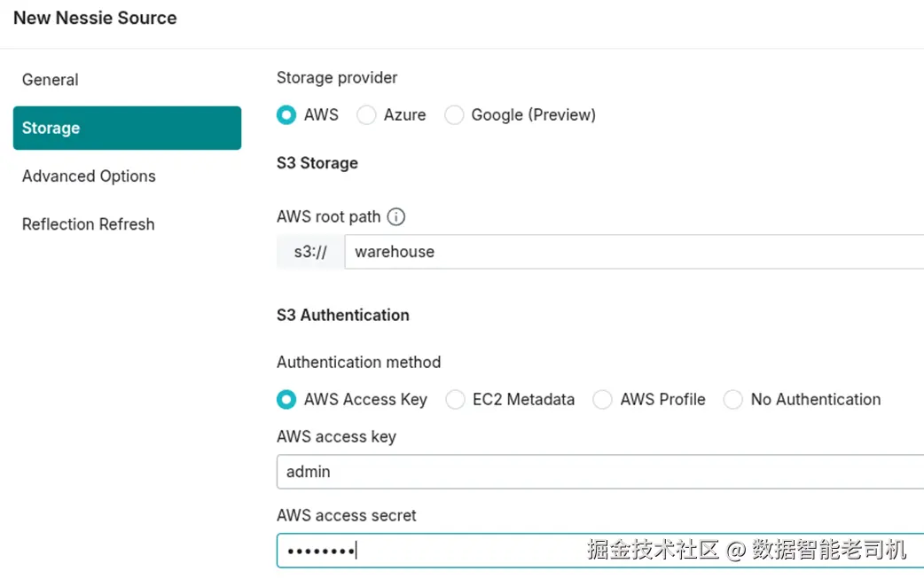The width and height of the screenshot is (924, 579).
Task: Choose Azure as the storage provider
Action: coord(366,115)
